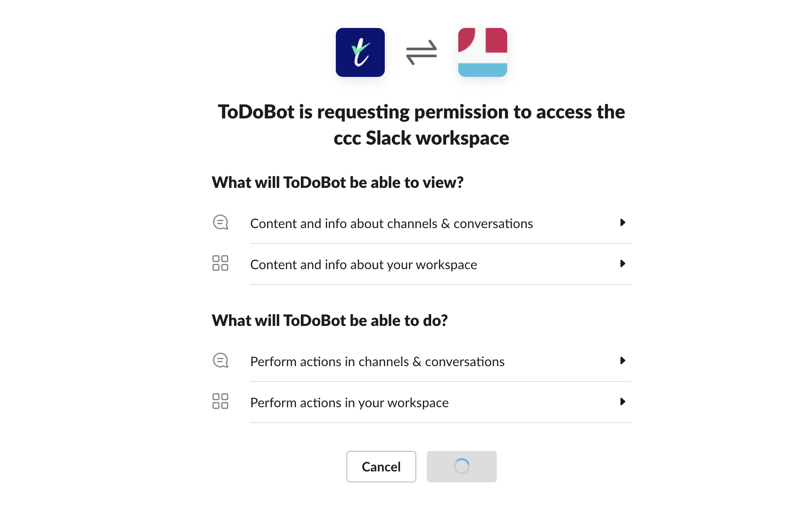Expand Content and info about channels & conversations
Screen dimensions: 812x516
[x=623, y=223]
